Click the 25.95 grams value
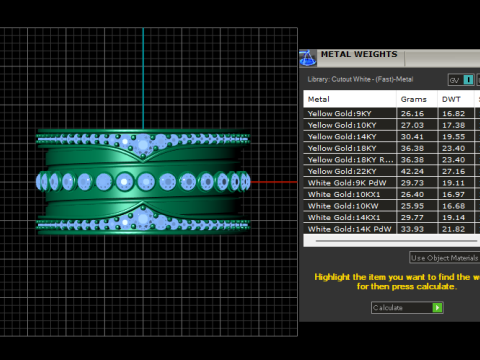480x360 pixels. pyautogui.click(x=412, y=206)
